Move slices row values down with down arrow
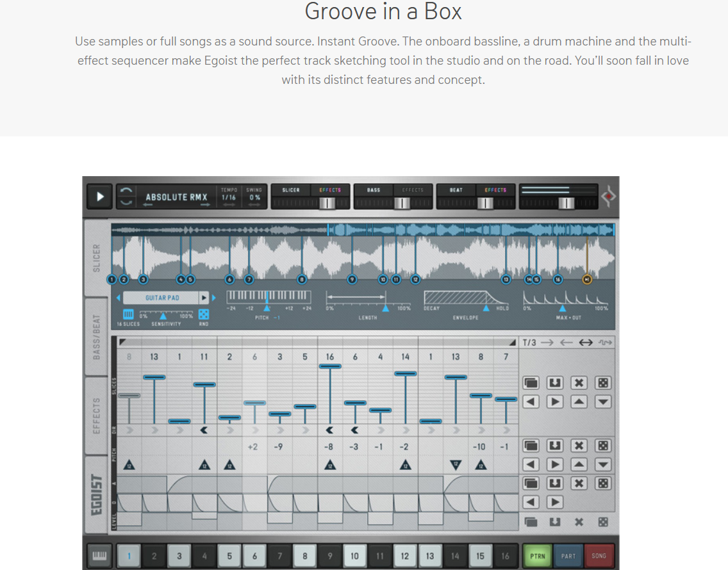728x570 pixels. pos(603,402)
